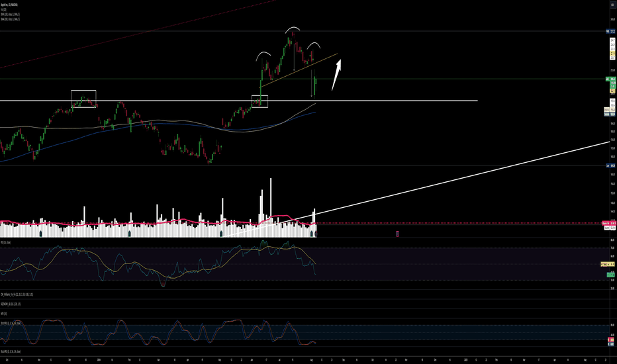617x364 pixels.
Task: Click the RSI indicator legend label
Action: pyautogui.click(x=5, y=242)
